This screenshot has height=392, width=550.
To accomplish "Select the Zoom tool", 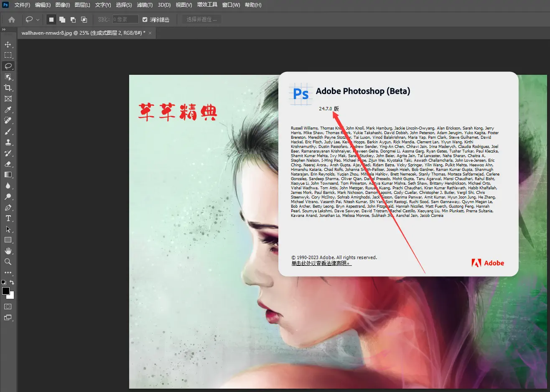I will click(8, 262).
